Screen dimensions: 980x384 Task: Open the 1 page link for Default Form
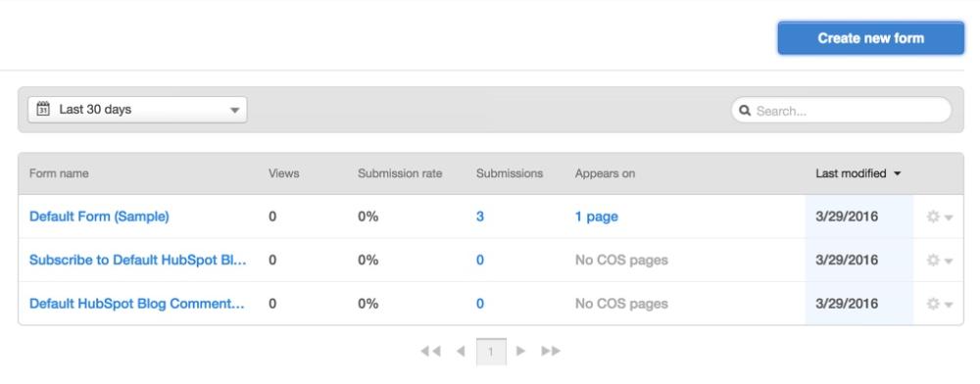(x=597, y=216)
